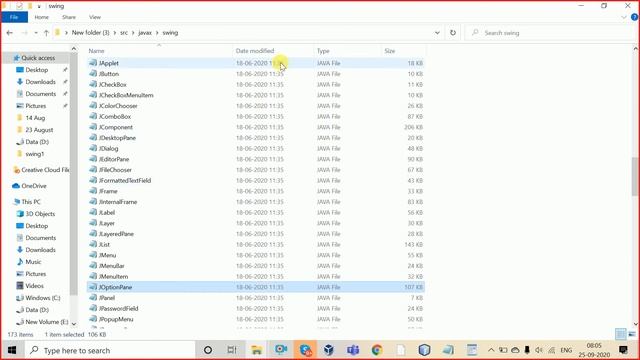Image resolution: width=640 pixels, height=360 pixels.
Task: Open pinned Downloads under Quick access
Action: (40, 82)
